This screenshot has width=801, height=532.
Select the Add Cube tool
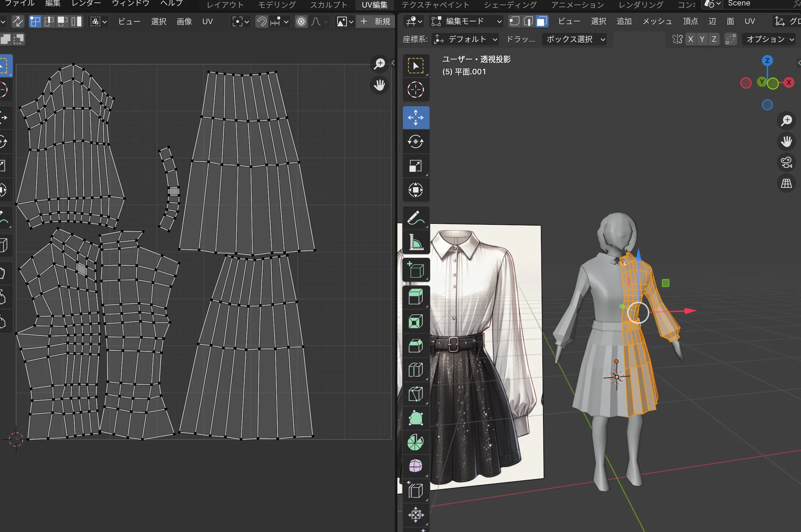(416, 270)
